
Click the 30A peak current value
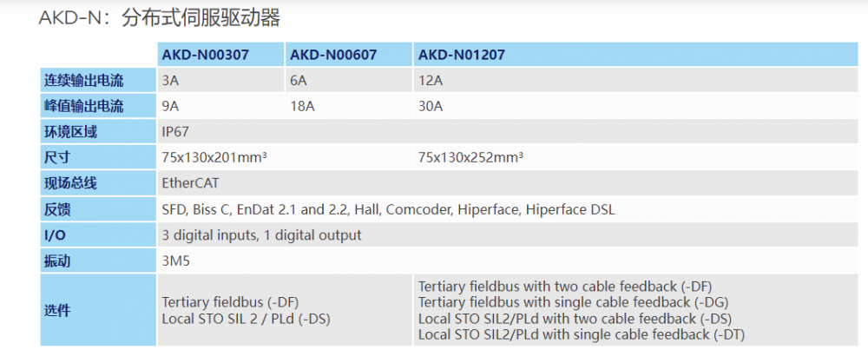pyautogui.click(x=431, y=107)
